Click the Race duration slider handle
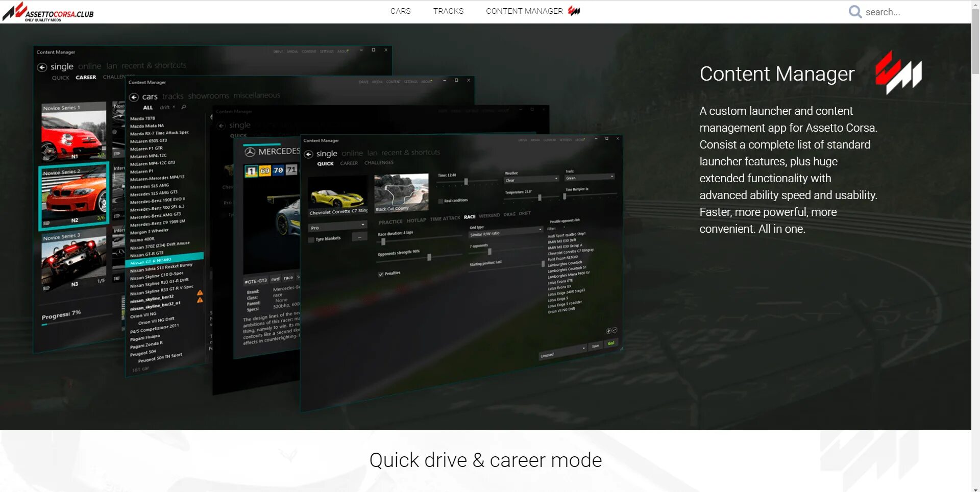 [383, 241]
